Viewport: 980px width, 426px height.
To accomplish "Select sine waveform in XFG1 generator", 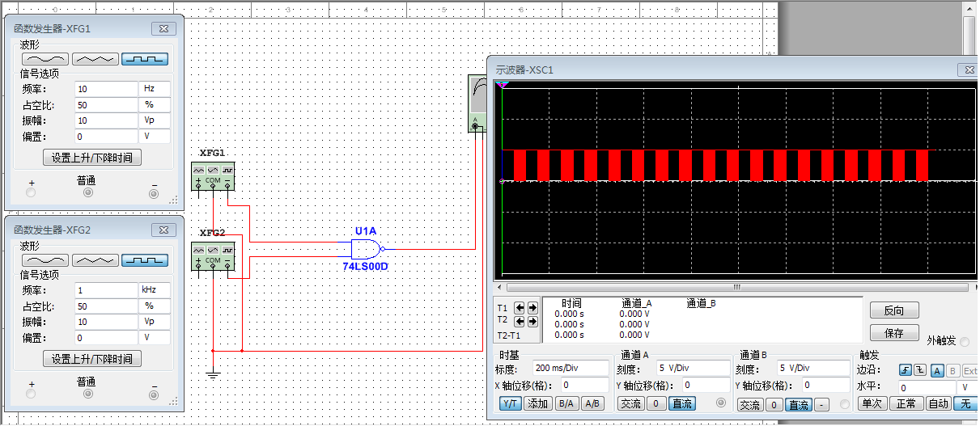I will [45, 59].
